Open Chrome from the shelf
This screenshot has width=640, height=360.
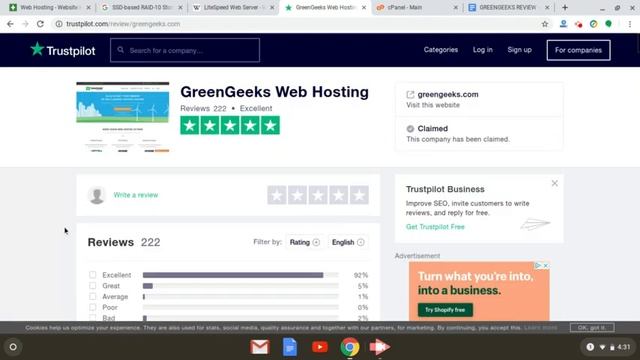350,347
